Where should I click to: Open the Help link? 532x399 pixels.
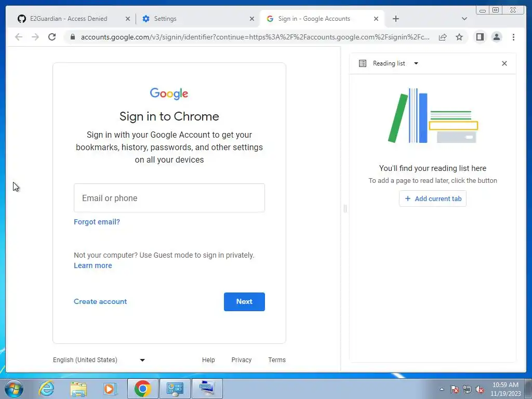(x=208, y=360)
